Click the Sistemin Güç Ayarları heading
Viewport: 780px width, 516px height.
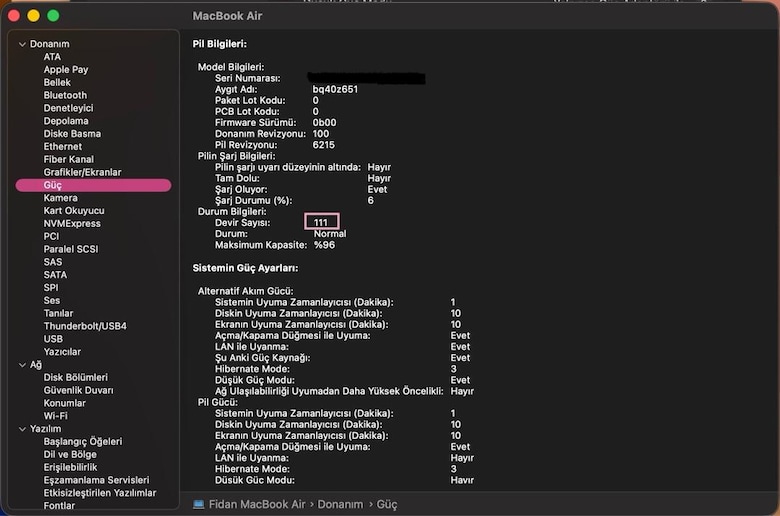click(x=245, y=268)
